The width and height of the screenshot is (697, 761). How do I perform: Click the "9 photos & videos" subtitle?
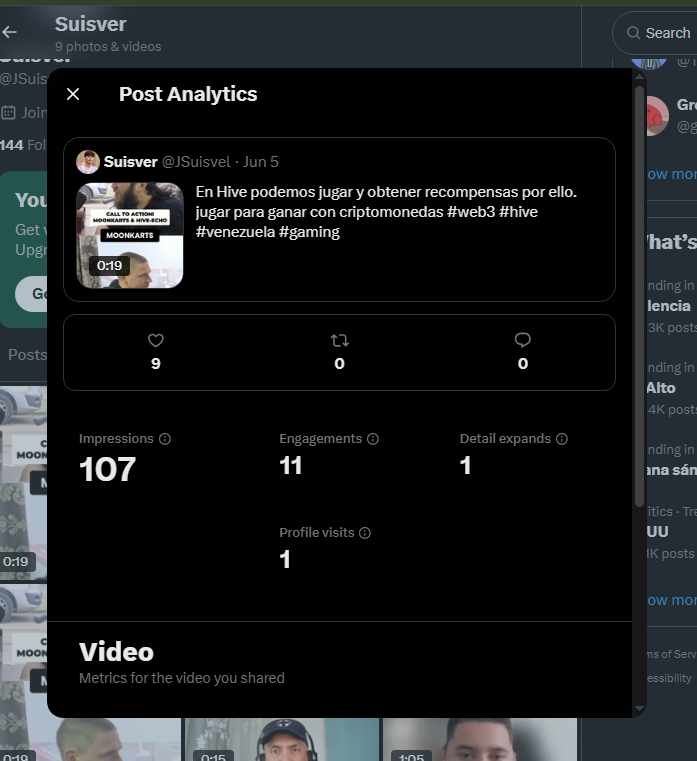(108, 47)
